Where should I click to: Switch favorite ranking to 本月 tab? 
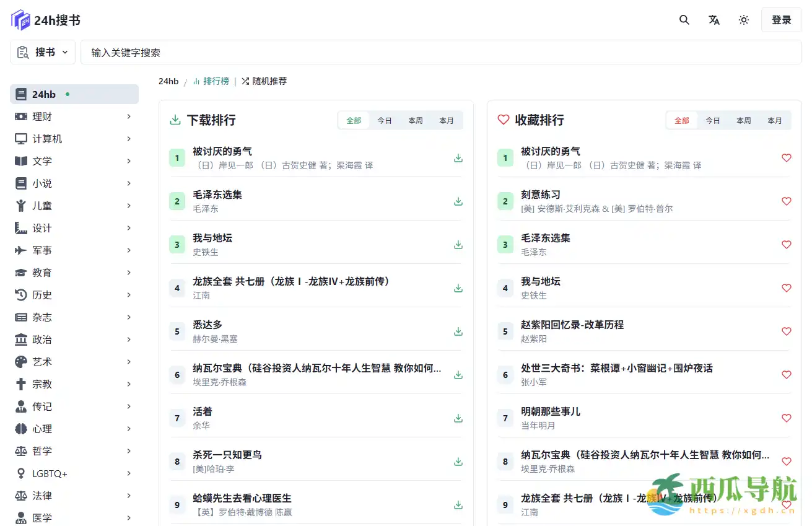point(774,120)
